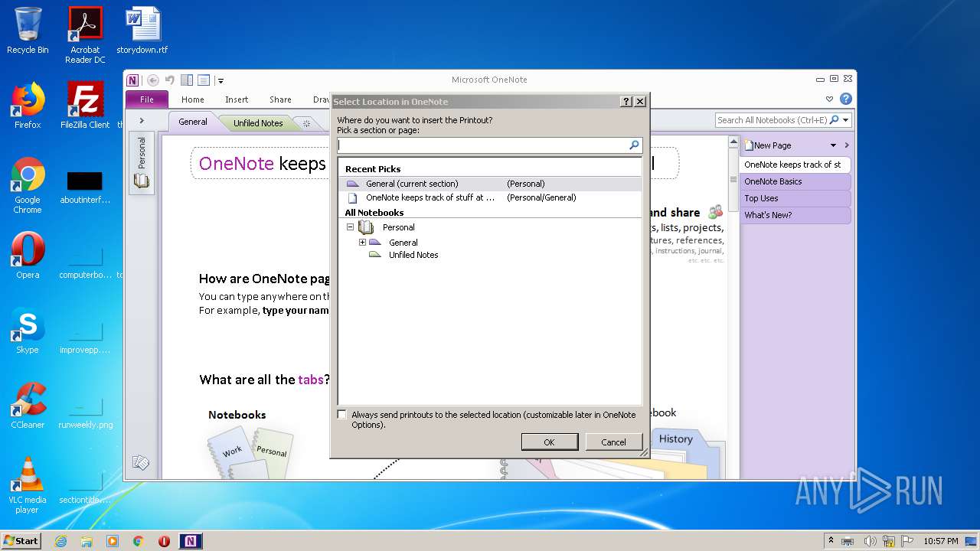Viewport: 980px width, 551px height.
Task: Click the VLC media player desktop icon
Action: [x=28, y=485]
